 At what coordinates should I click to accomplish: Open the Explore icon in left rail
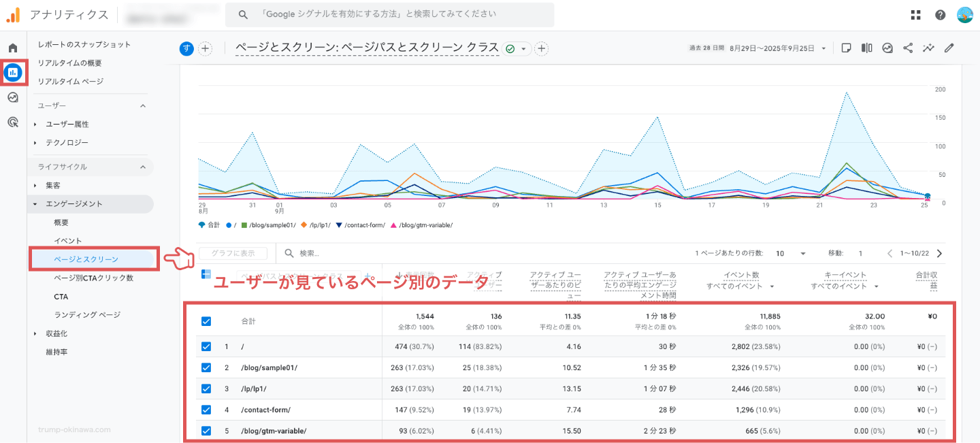coord(13,97)
